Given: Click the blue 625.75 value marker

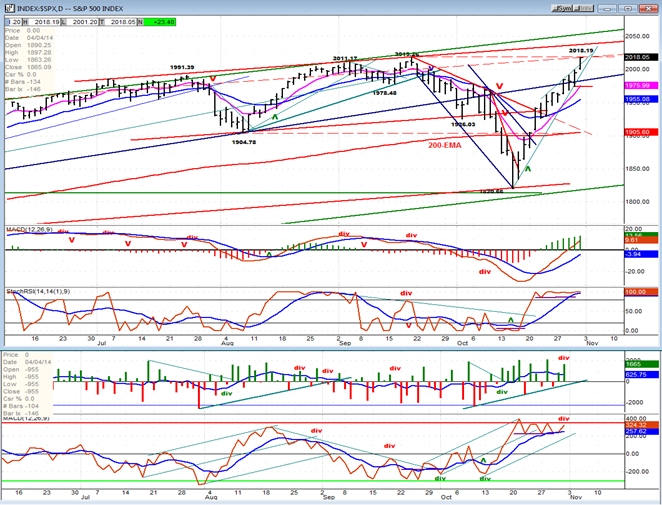Looking at the screenshot, I should (641, 375).
